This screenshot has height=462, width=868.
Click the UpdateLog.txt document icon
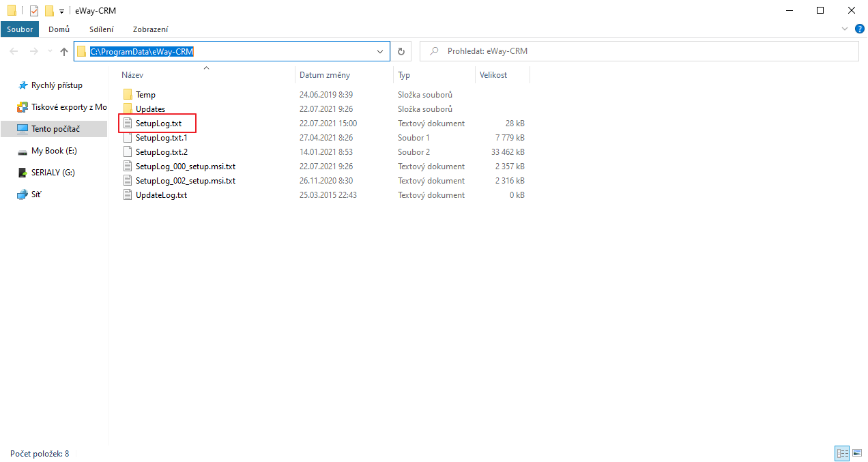click(x=128, y=195)
